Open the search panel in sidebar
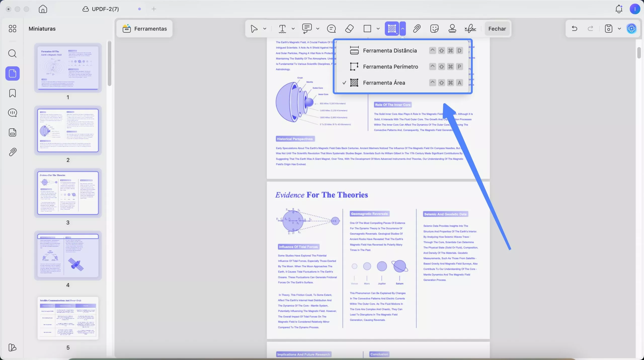 click(12, 54)
